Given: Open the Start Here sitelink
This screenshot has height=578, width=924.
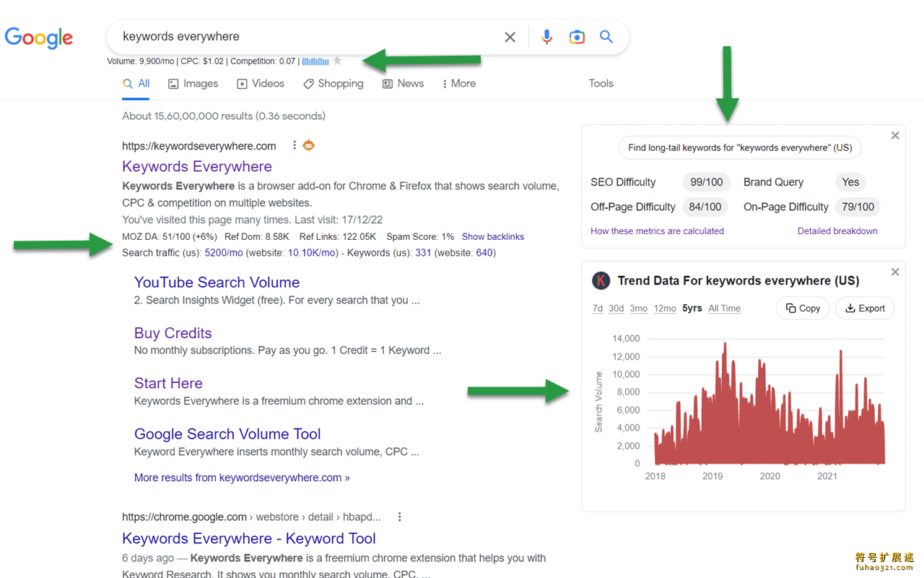Looking at the screenshot, I should (168, 384).
